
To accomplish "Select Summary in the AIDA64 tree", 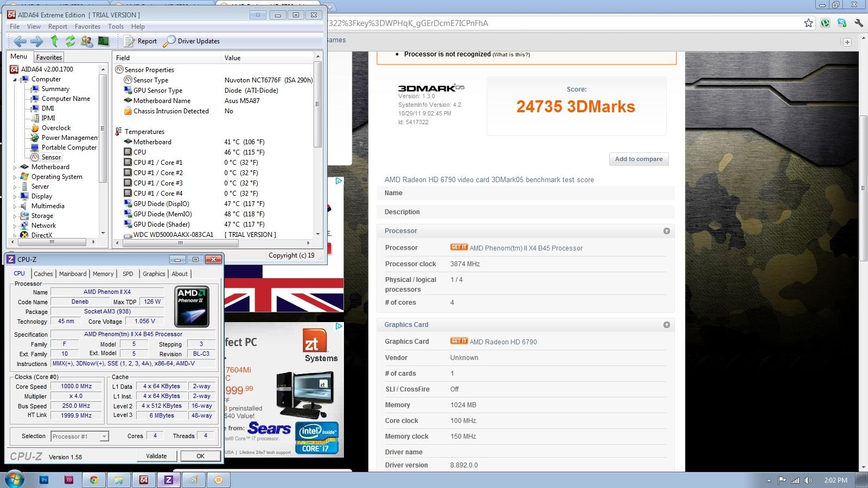I will tap(55, 89).
